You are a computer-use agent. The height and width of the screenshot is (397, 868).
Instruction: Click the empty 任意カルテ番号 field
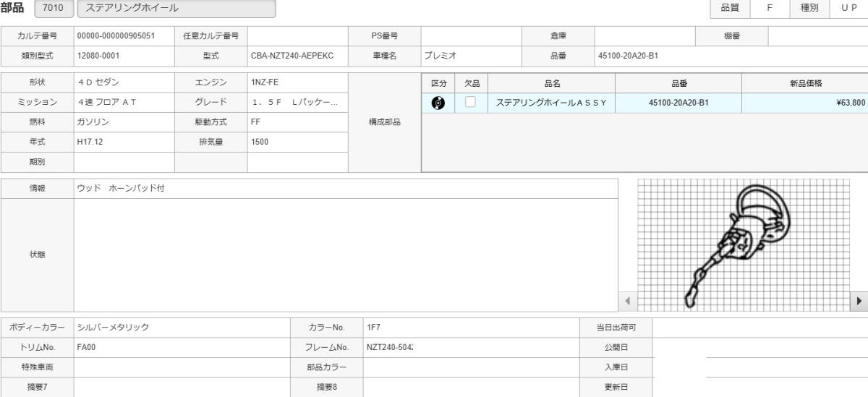[x=298, y=35]
